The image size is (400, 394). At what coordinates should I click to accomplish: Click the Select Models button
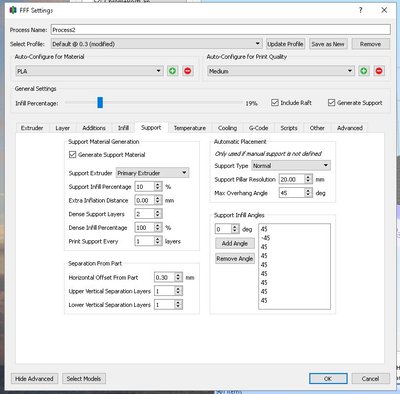[x=84, y=379]
